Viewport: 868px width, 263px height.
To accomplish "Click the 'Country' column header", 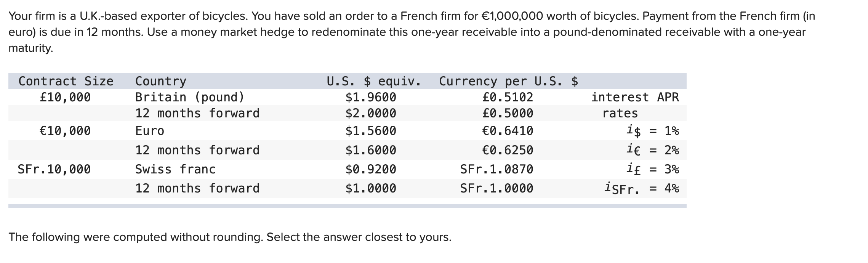I will (161, 81).
